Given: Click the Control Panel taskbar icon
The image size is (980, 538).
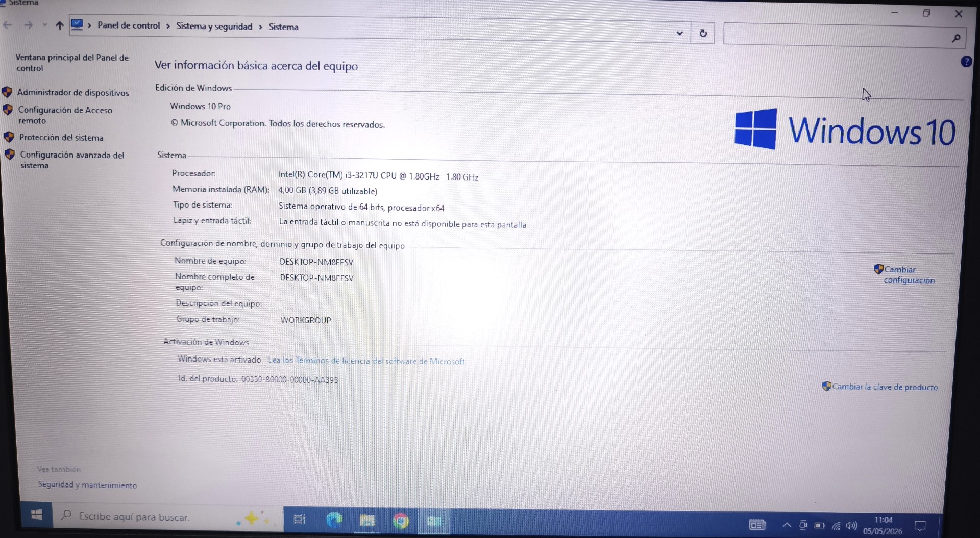Looking at the screenshot, I should tap(434, 521).
